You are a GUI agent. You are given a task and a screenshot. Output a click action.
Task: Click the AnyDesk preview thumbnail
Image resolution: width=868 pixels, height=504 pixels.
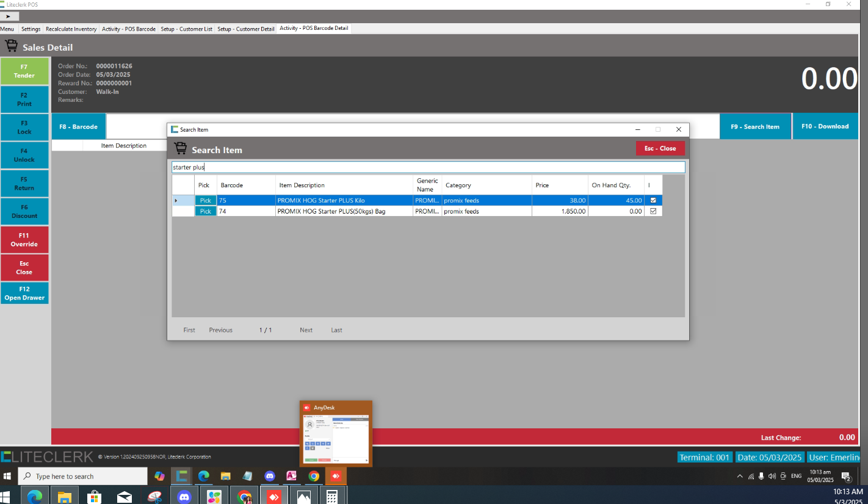[x=336, y=438]
